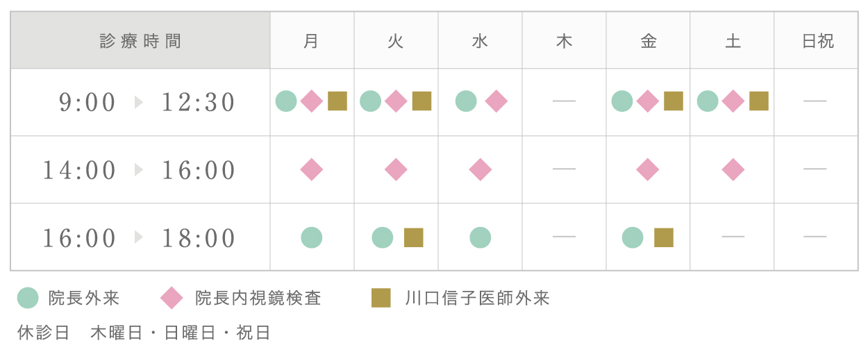Image resolution: width=868 pixels, height=352 pixels.
Task: Click Tuesday morning pink diamond icon
Action: [396, 101]
